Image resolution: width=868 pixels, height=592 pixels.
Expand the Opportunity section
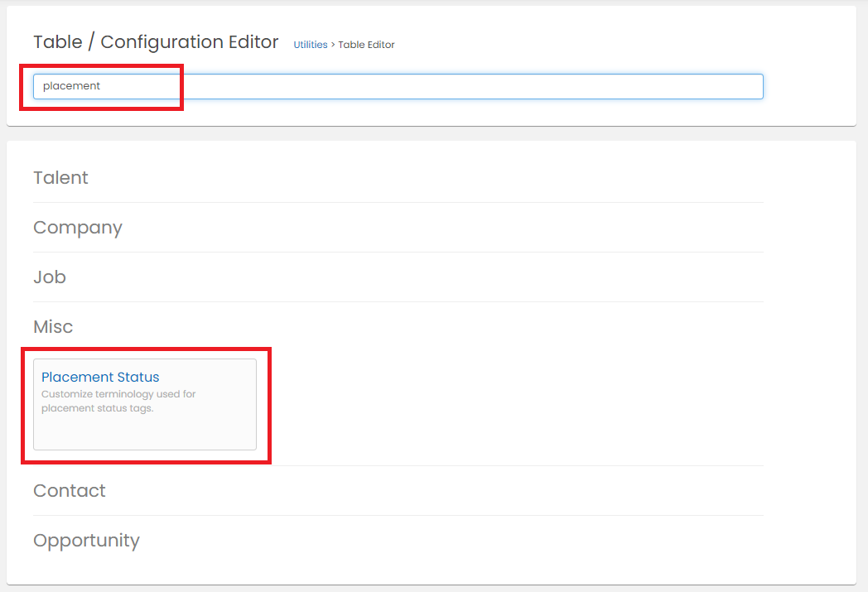pos(86,541)
